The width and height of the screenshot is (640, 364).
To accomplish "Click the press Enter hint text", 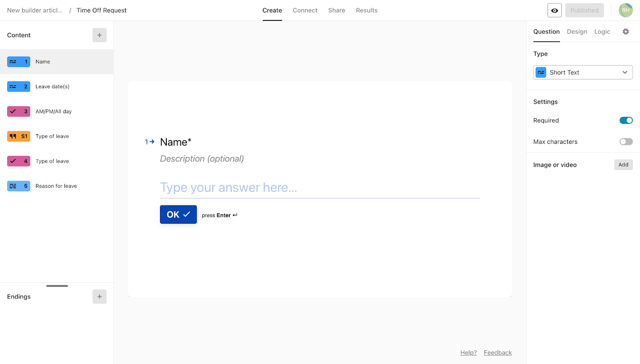I will point(220,215).
